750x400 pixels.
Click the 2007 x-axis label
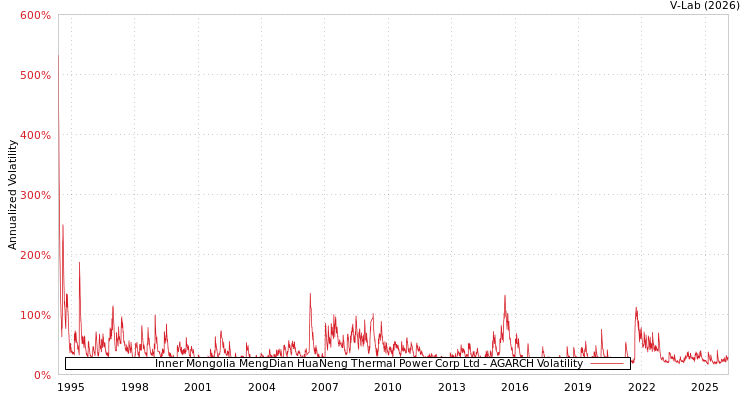tap(325, 387)
